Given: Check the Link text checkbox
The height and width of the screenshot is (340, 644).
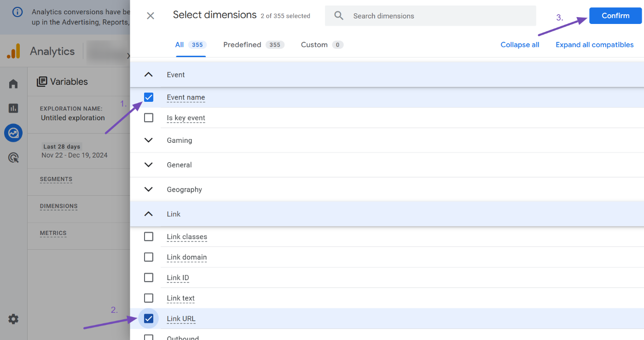Looking at the screenshot, I should click(149, 298).
